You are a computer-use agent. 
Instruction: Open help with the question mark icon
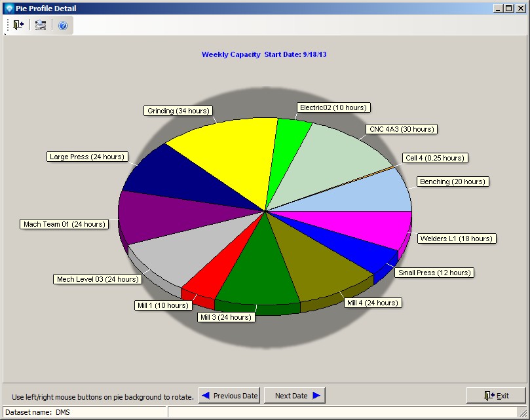(x=63, y=26)
